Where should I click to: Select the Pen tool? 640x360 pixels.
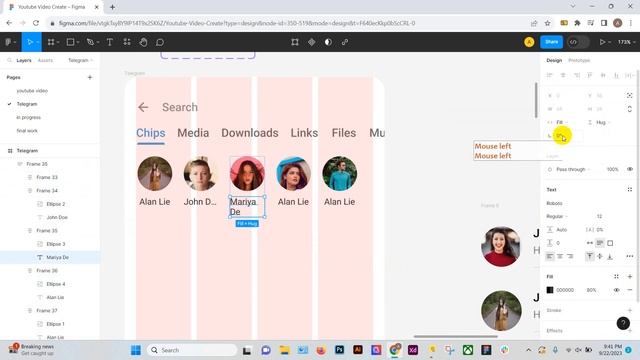click(90, 42)
